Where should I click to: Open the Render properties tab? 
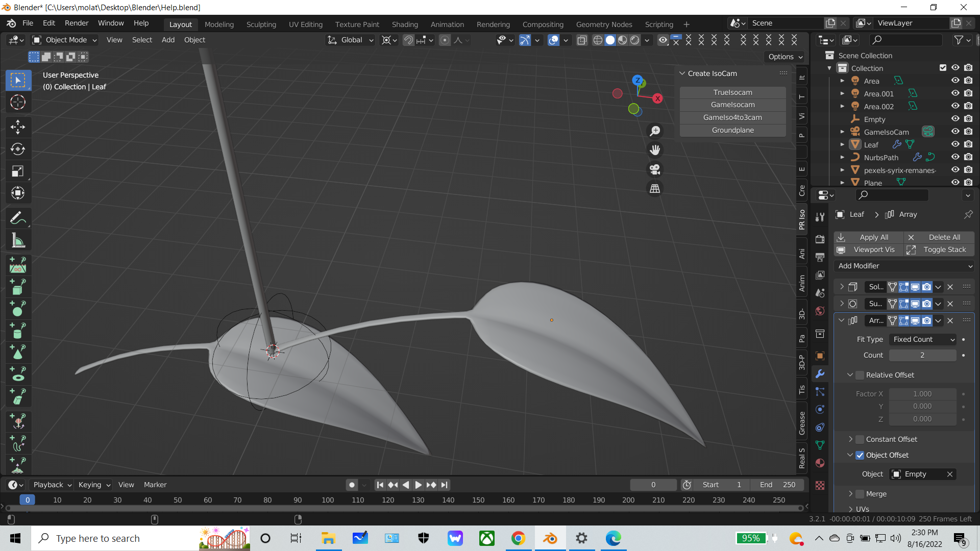(820, 239)
